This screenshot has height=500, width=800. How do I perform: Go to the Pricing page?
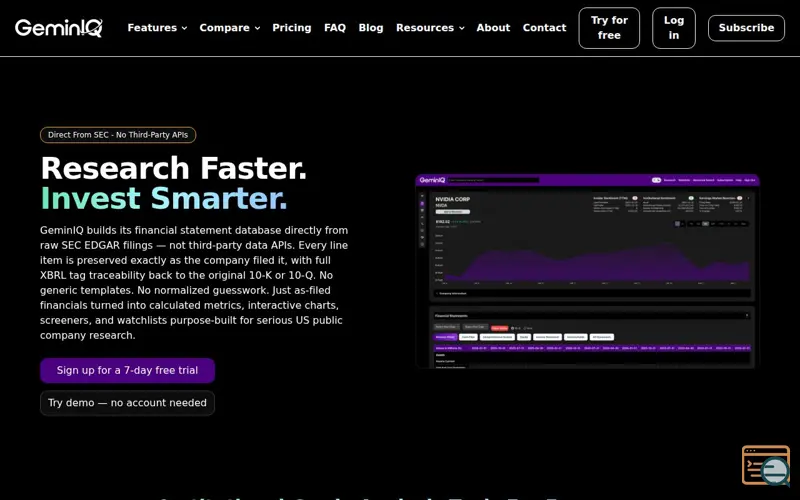(x=292, y=28)
